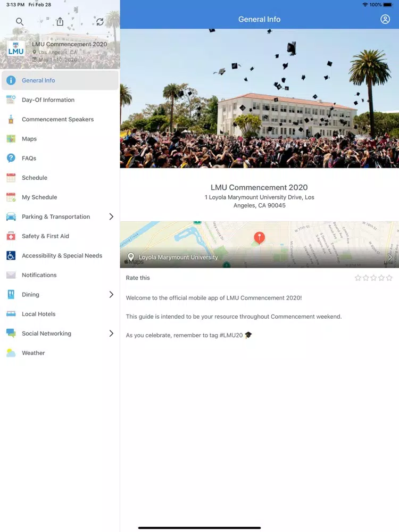The image size is (399, 532).
Task: Open map details via right chevron
Action: pos(390,257)
